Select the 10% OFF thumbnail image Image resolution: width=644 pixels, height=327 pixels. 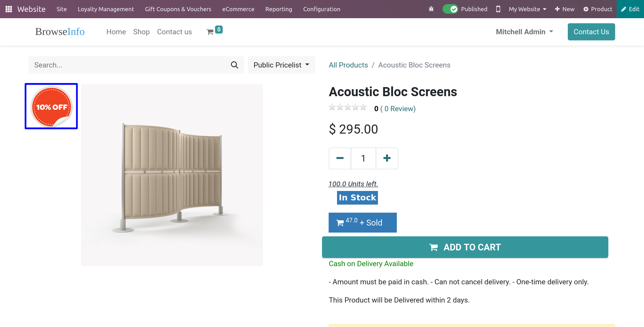coord(51,106)
